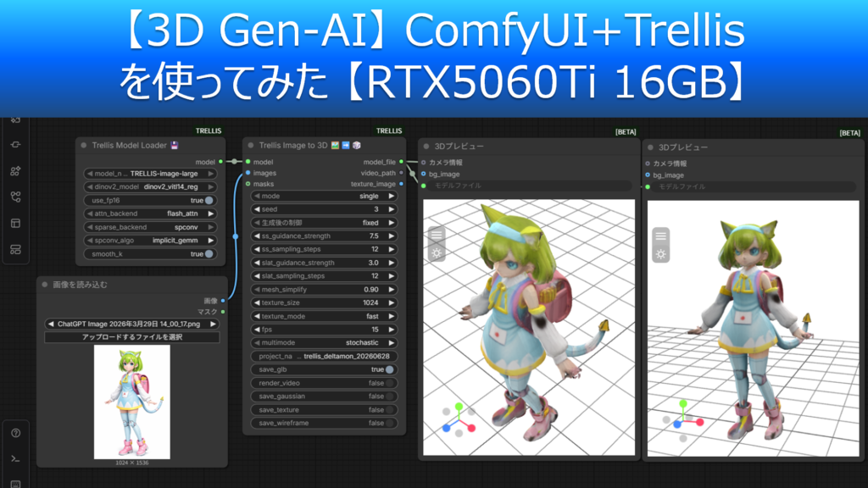868x488 pixels.
Task: Increase texture_size with right arrow
Action: pyautogui.click(x=392, y=302)
